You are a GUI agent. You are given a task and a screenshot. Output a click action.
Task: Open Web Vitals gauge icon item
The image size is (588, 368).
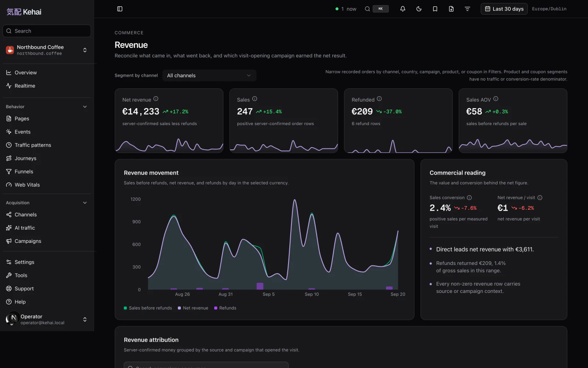click(9, 185)
